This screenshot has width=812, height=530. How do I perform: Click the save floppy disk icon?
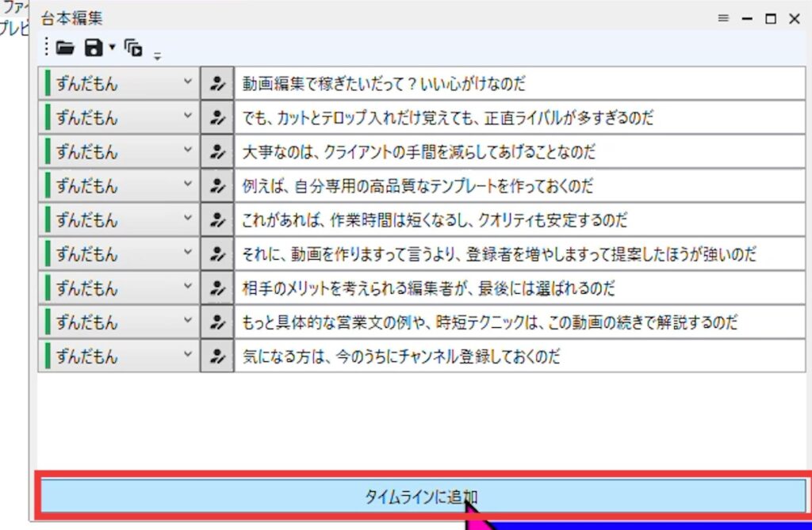94,48
